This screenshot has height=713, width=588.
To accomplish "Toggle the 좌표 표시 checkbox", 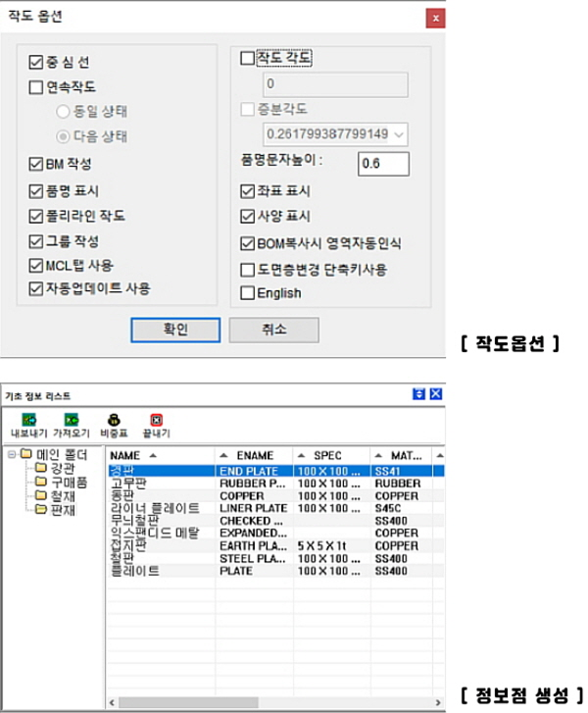I will point(247,191).
